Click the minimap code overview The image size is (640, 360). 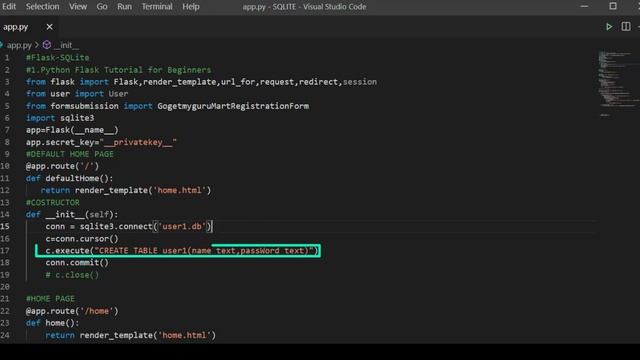618,84
